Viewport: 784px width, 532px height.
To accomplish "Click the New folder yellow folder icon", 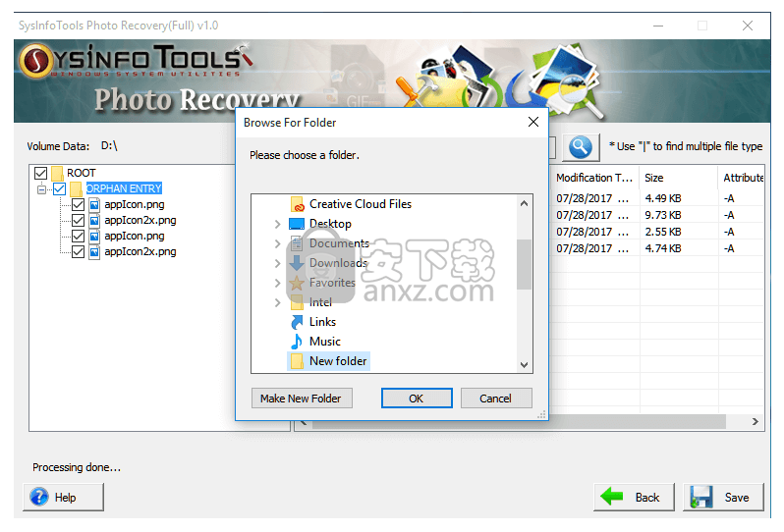I will [297, 361].
